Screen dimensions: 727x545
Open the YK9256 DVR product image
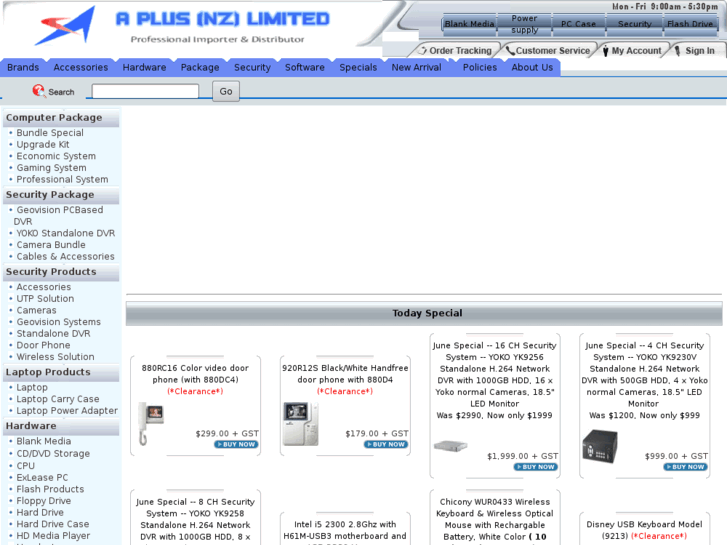pyautogui.click(x=450, y=446)
